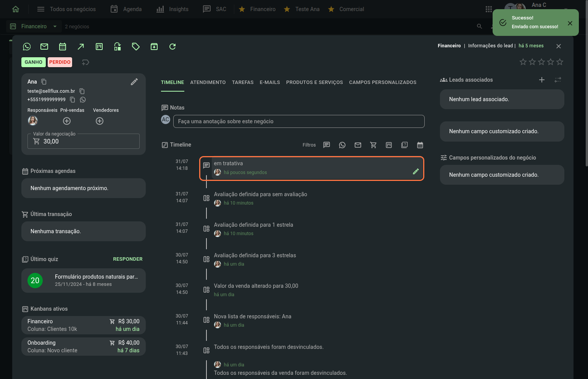The width and height of the screenshot is (588, 379).
Task: Close the lead details panel
Action: pyautogui.click(x=559, y=46)
